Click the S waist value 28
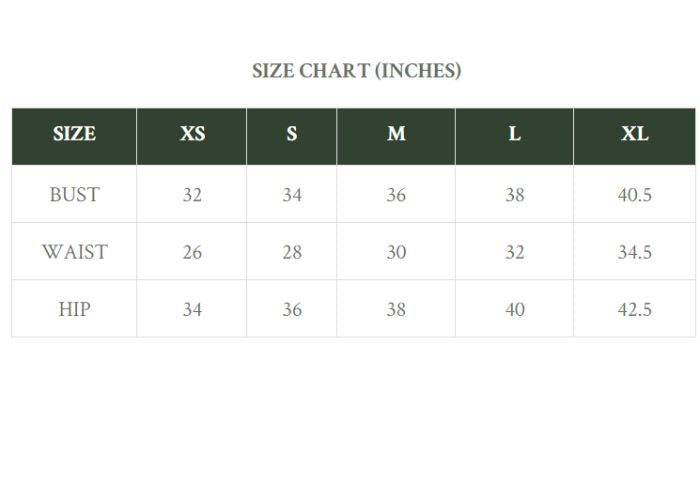 tap(292, 252)
